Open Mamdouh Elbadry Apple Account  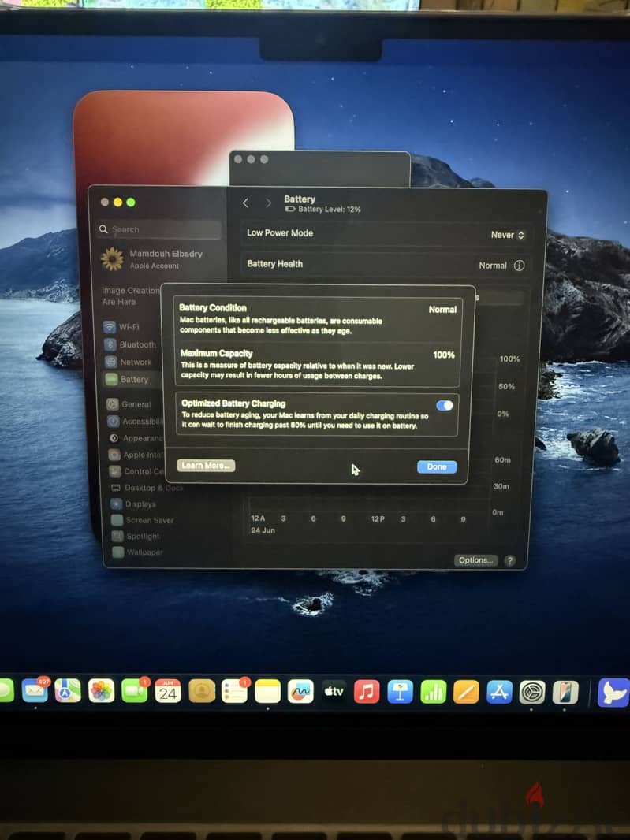tap(153, 258)
